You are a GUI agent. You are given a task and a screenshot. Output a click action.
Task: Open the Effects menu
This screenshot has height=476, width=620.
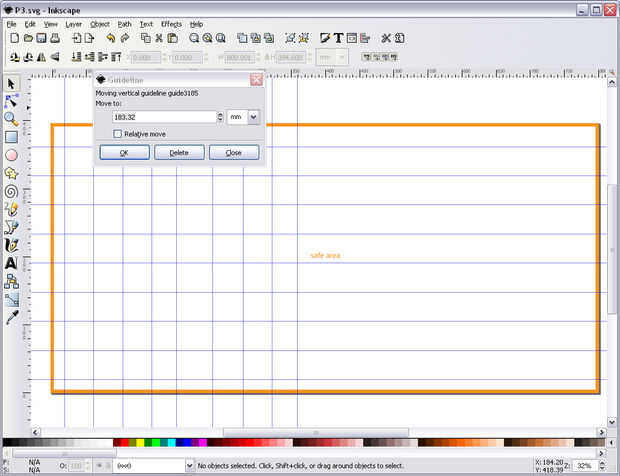(172, 24)
